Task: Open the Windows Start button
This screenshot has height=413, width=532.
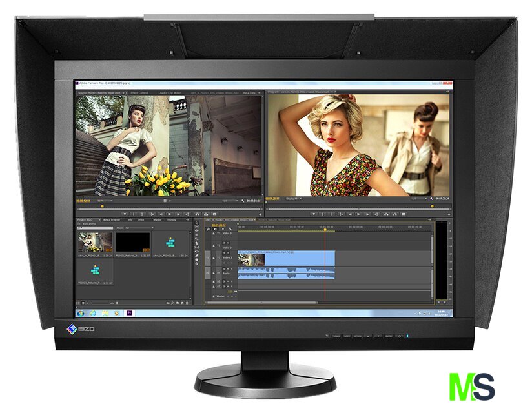Action: click(81, 312)
